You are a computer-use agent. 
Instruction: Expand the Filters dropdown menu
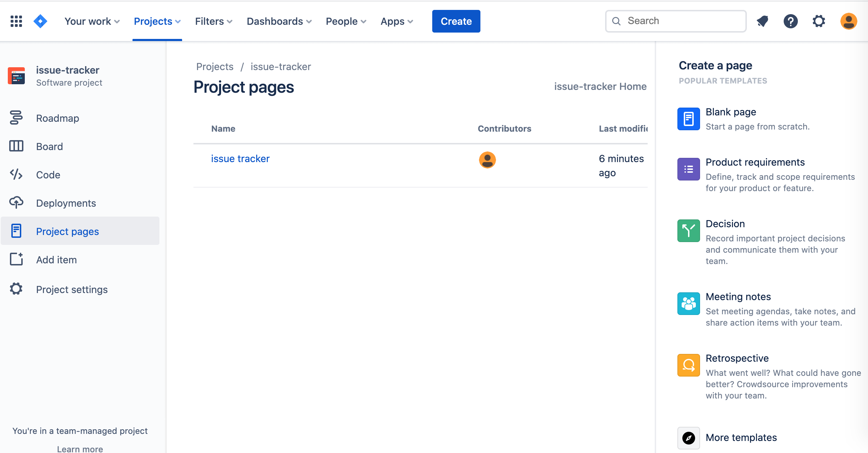pos(214,21)
